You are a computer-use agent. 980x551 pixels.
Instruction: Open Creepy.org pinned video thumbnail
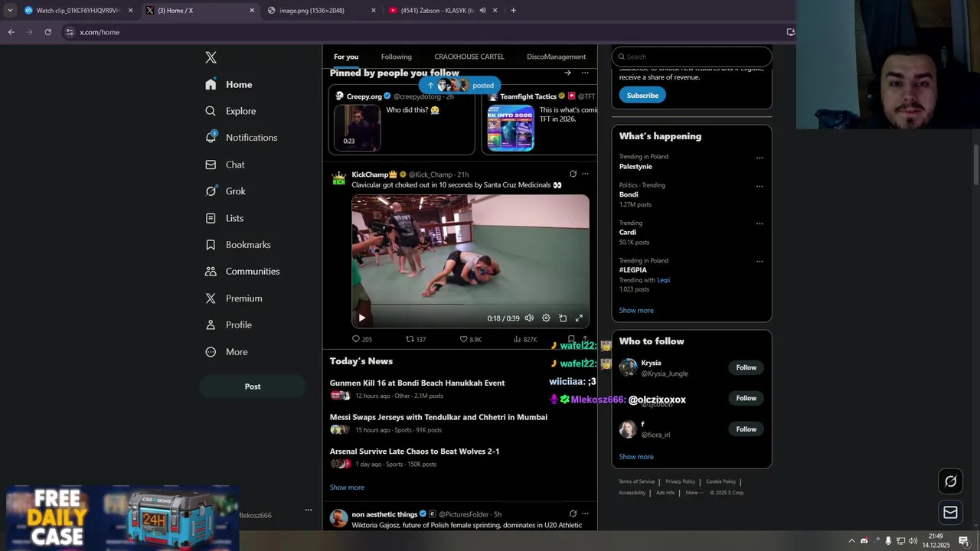click(357, 127)
